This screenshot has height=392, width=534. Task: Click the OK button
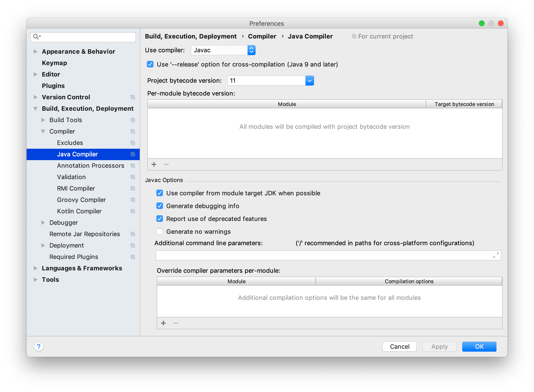point(479,347)
